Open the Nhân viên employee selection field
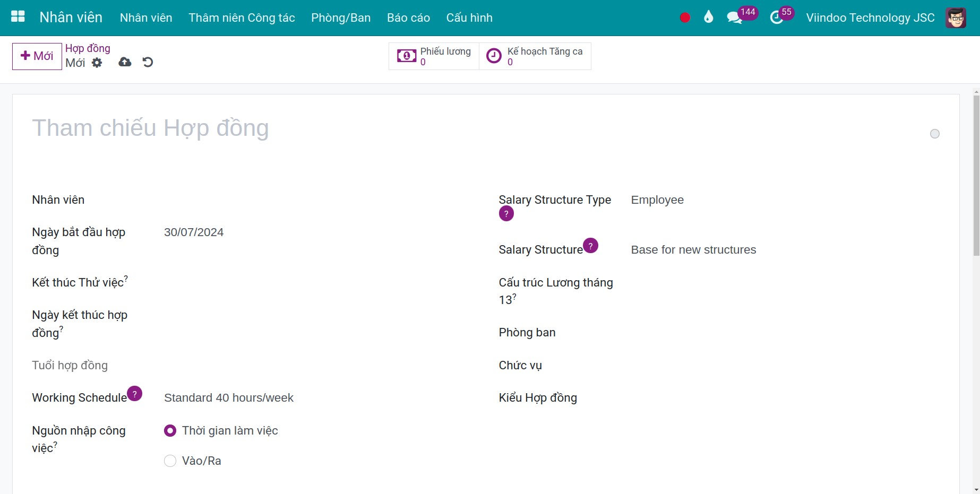The image size is (980, 494). [319, 200]
